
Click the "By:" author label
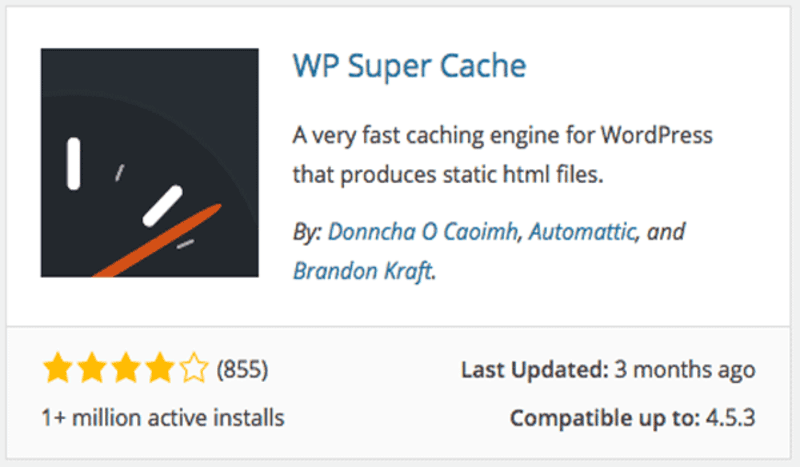tap(306, 233)
